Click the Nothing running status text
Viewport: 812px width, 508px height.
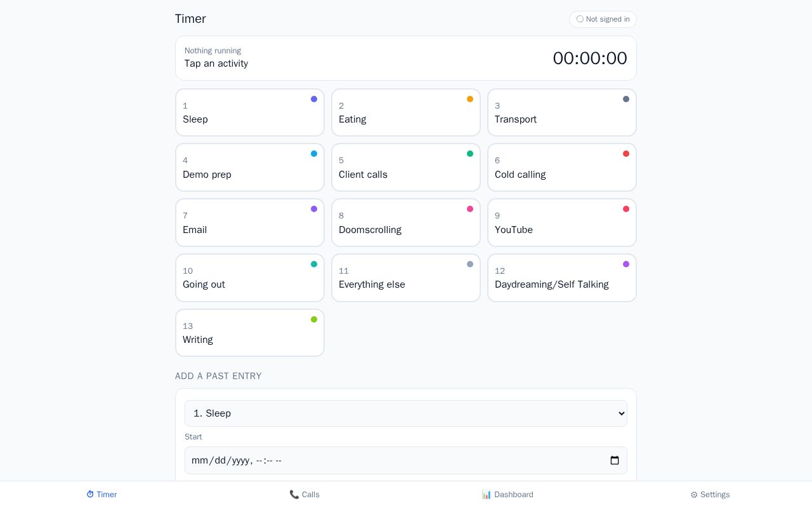coord(213,51)
